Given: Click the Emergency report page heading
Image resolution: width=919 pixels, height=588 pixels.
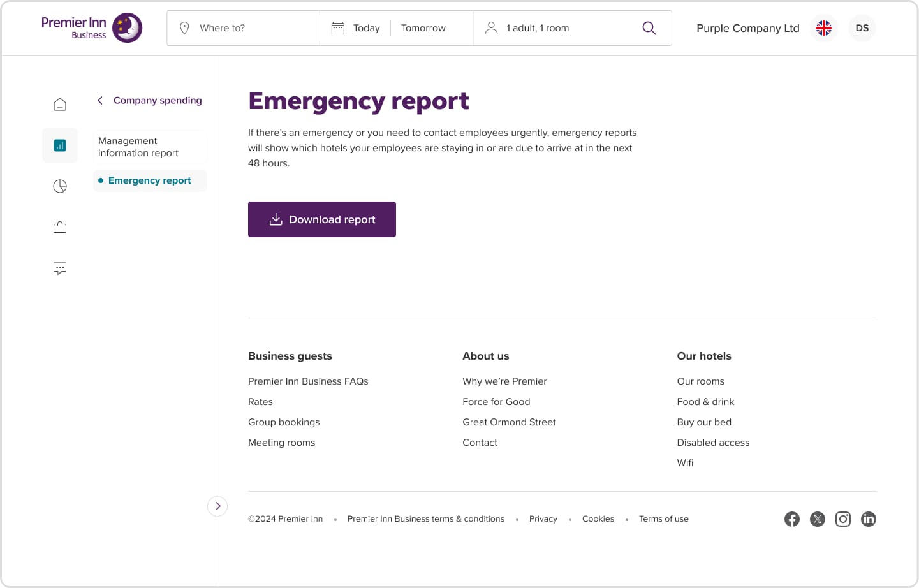Looking at the screenshot, I should pos(358,101).
